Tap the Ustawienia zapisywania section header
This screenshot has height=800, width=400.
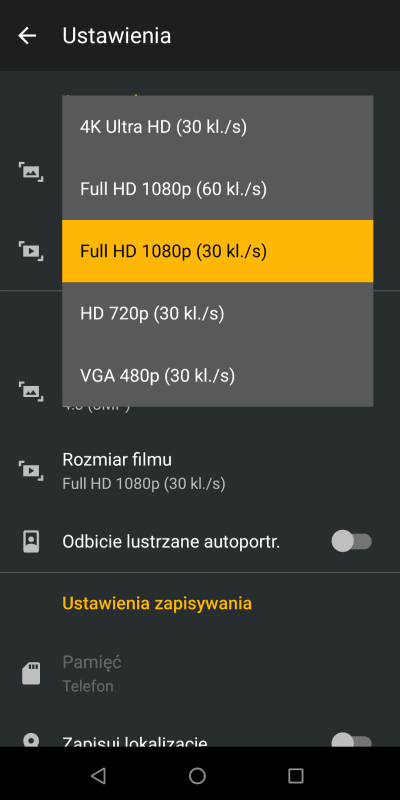157,603
